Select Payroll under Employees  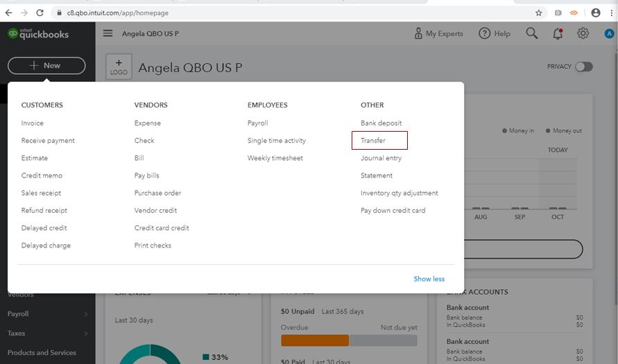pos(258,123)
